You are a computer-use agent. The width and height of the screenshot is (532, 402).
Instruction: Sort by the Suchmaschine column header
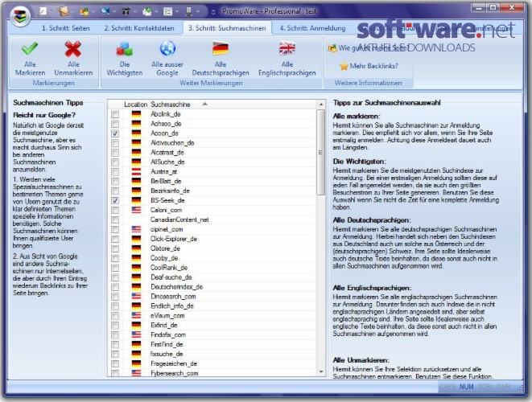(x=233, y=105)
